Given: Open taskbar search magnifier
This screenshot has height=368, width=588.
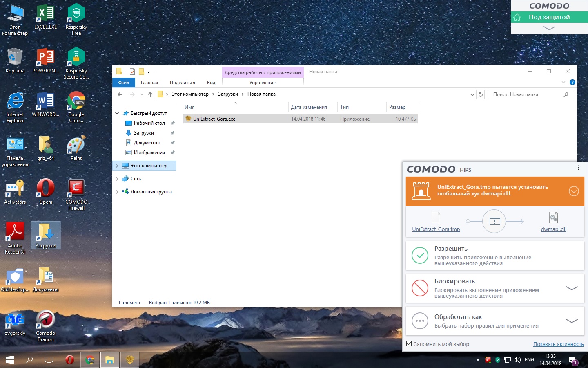Looking at the screenshot, I should pyautogui.click(x=29, y=360).
